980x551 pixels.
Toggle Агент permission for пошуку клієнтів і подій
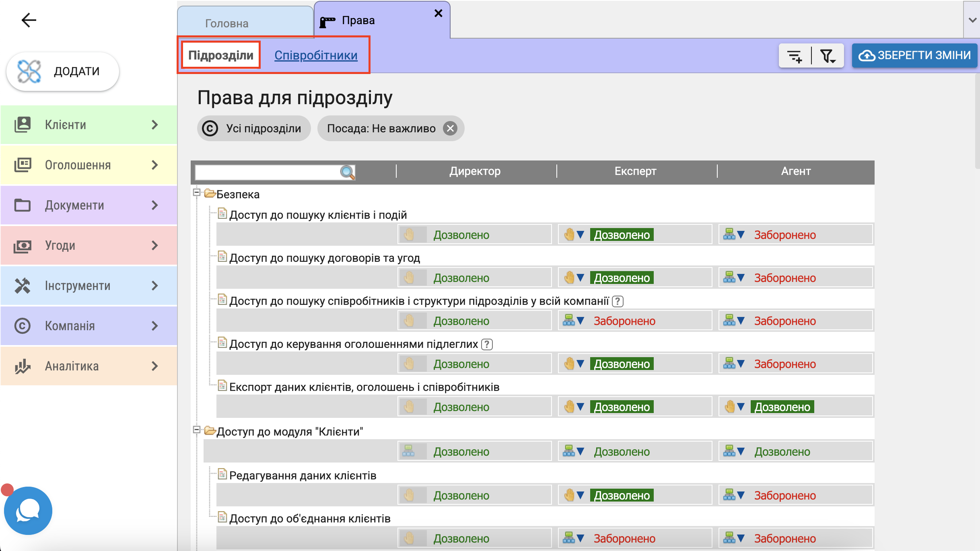coord(785,235)
